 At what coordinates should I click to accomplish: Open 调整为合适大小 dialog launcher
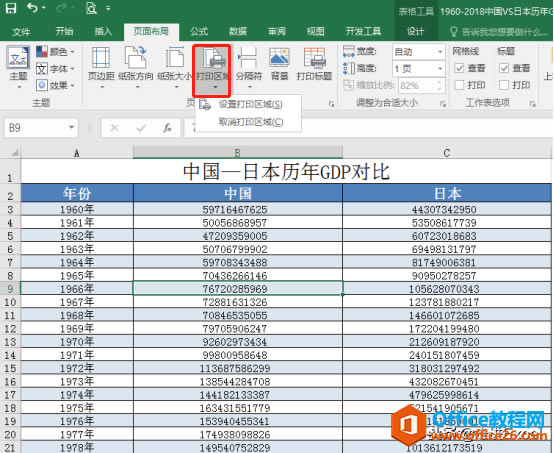[x=443, y=104]
